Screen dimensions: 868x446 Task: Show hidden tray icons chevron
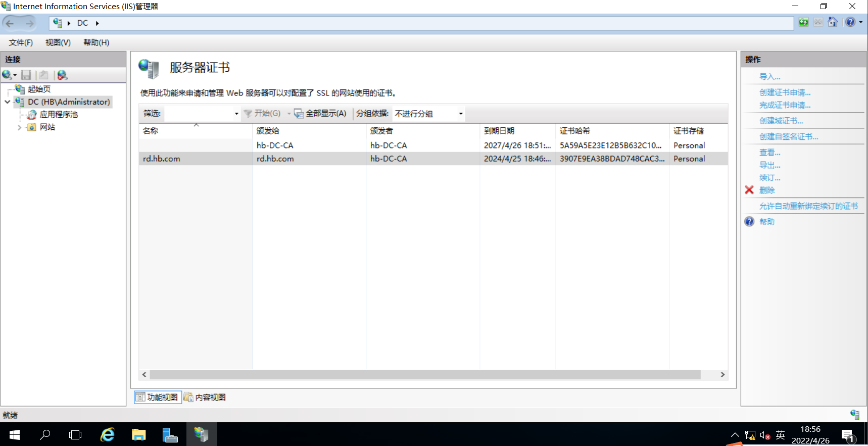tap(735, 435)
